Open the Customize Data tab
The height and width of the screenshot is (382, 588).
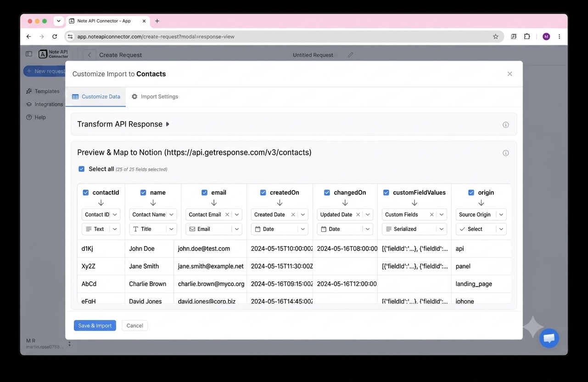(x=96, y=96)
